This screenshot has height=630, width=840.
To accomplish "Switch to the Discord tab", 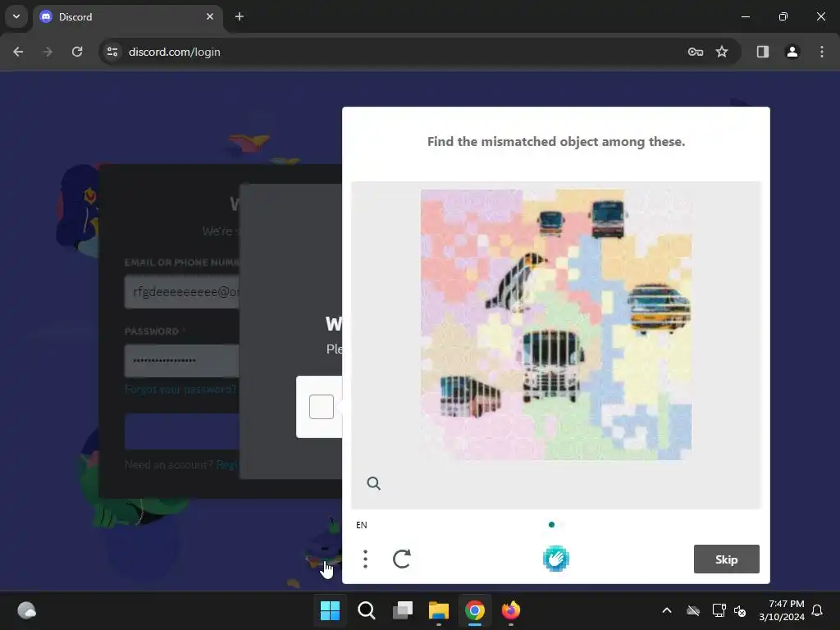I will (127, 16).
